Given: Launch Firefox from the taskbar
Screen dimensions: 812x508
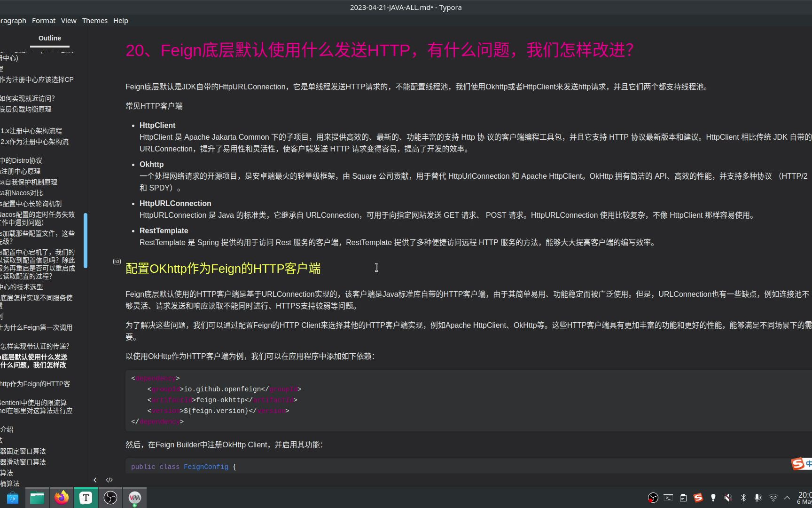Looking at the screenshot, I should 62,498.
